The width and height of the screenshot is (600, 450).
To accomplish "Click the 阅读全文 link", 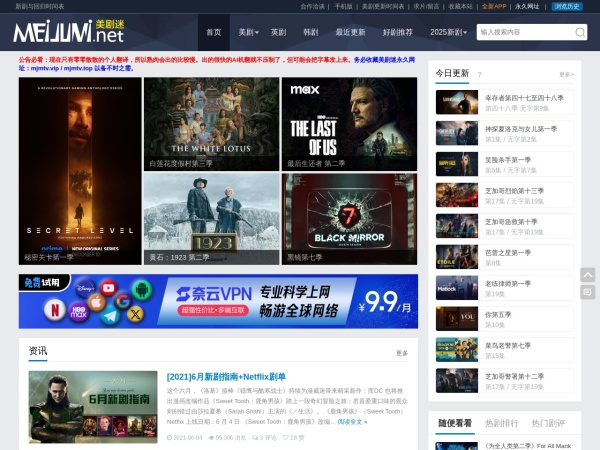I will [352, 422].
